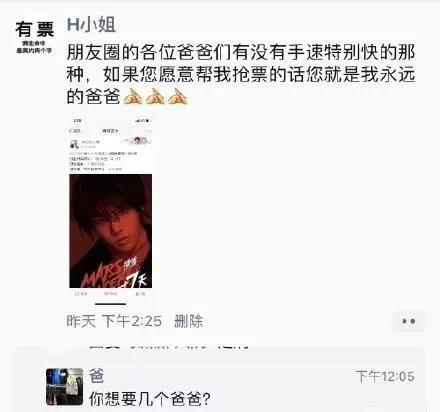
Task: Select the post text beginning 朋友圈的各位爸爸们
Action: [241, 74]
